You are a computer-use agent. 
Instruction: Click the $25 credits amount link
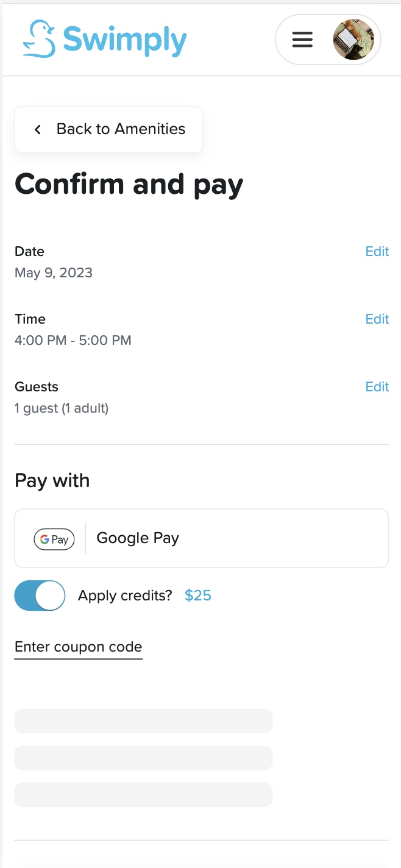click(x=197, y=596)
